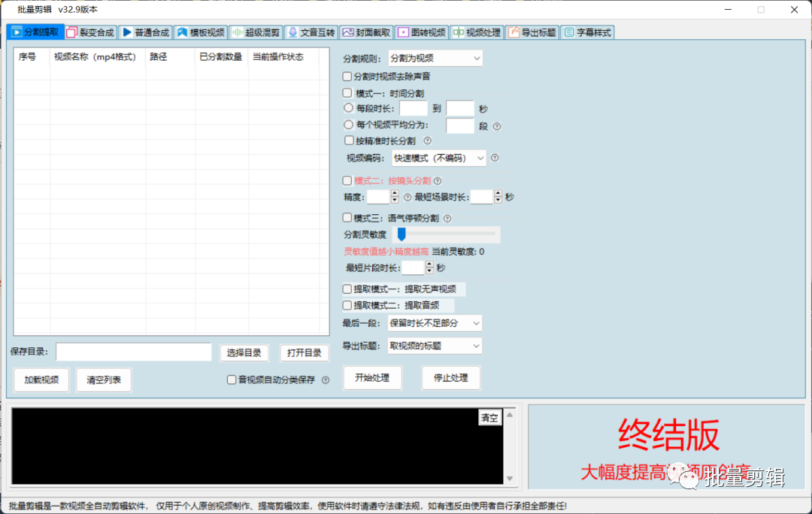Screen dimensions: 812x514
Task: Expand the 视频编码 dropdown
Action: [x=439, y=158]
